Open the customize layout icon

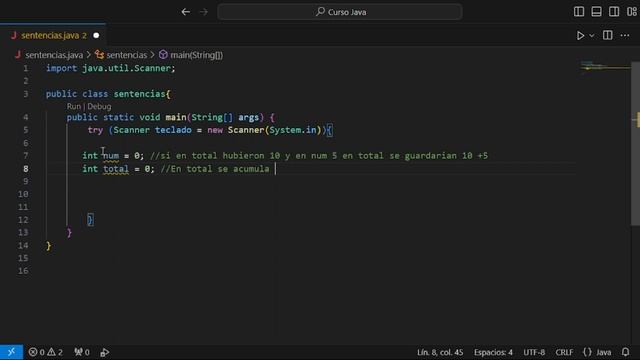632,11
